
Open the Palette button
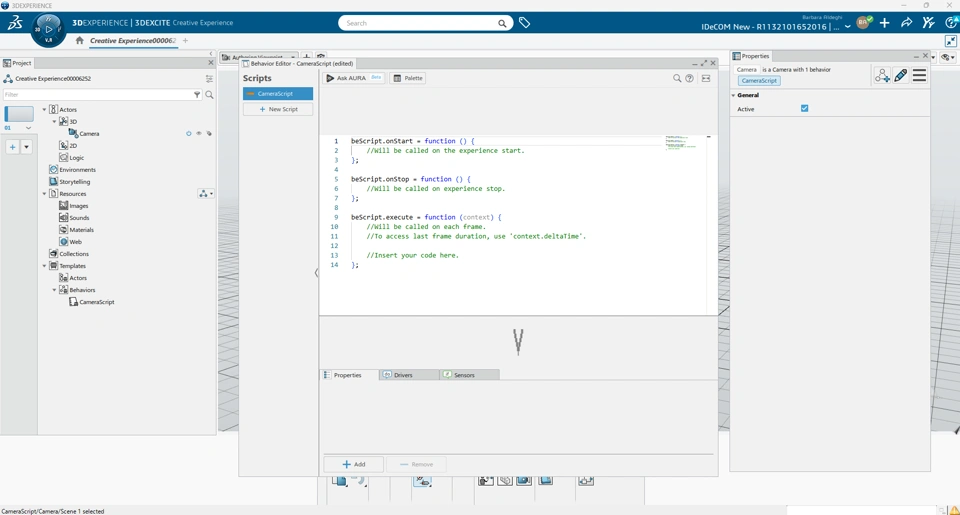tap(408, 78)
